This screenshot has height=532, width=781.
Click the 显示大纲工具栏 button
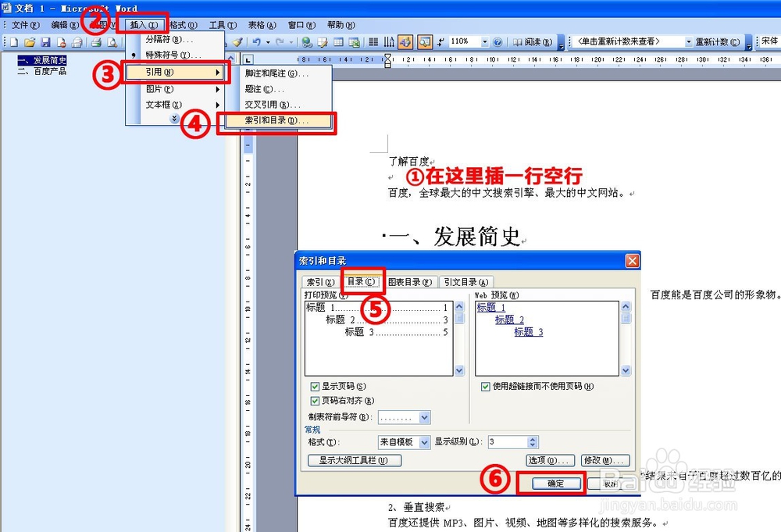tap(355, 460)
